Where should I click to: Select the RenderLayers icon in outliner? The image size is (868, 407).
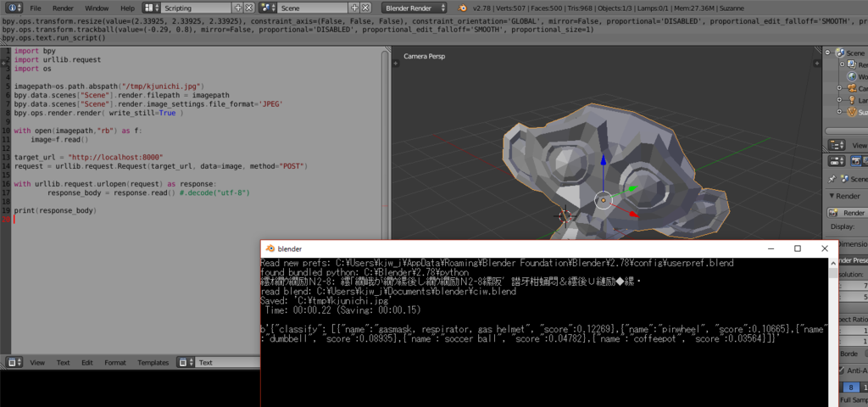click(852, 64)
